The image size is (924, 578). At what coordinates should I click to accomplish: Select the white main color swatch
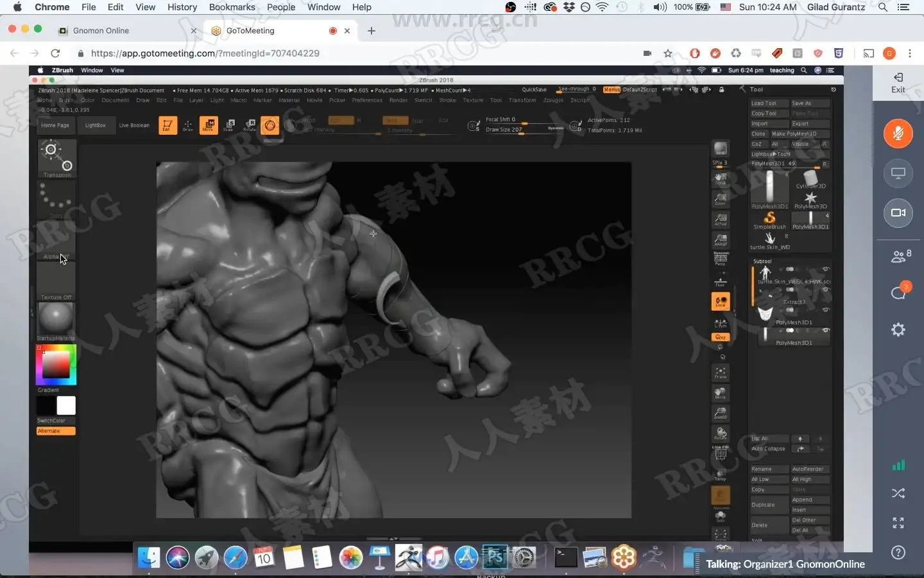click(x=66, y=405)
